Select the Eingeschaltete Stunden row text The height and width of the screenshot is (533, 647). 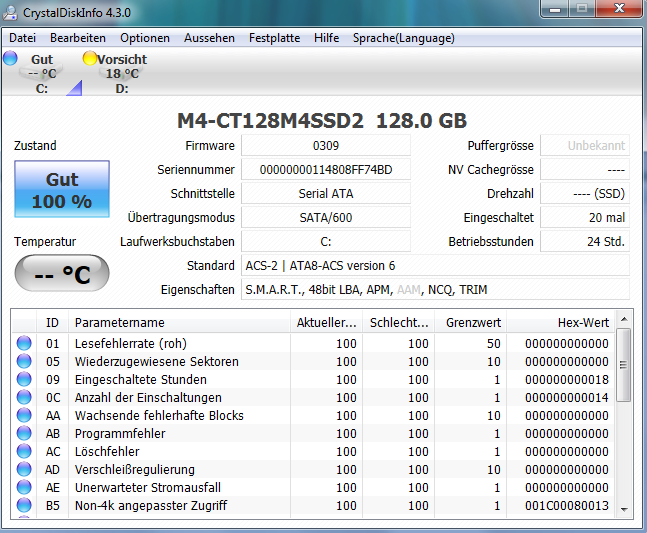(141, 379)
